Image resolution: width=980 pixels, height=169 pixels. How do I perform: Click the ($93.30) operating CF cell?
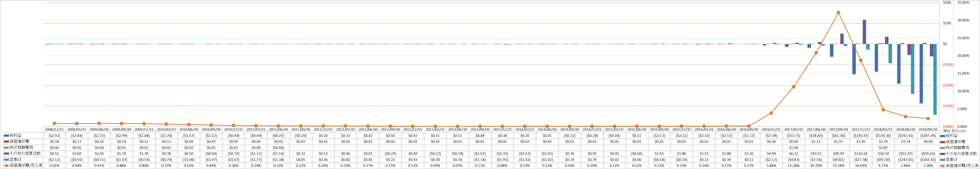[883, 160]
